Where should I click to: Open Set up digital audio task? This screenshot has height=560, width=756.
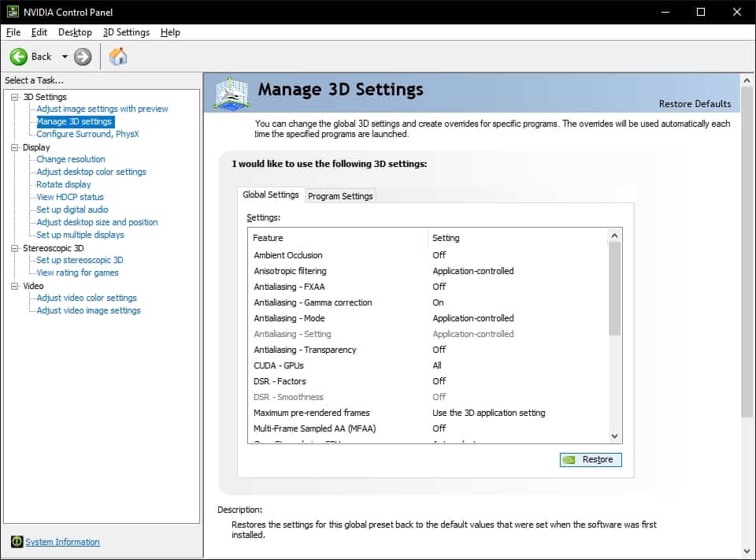(x=72, y=210)
